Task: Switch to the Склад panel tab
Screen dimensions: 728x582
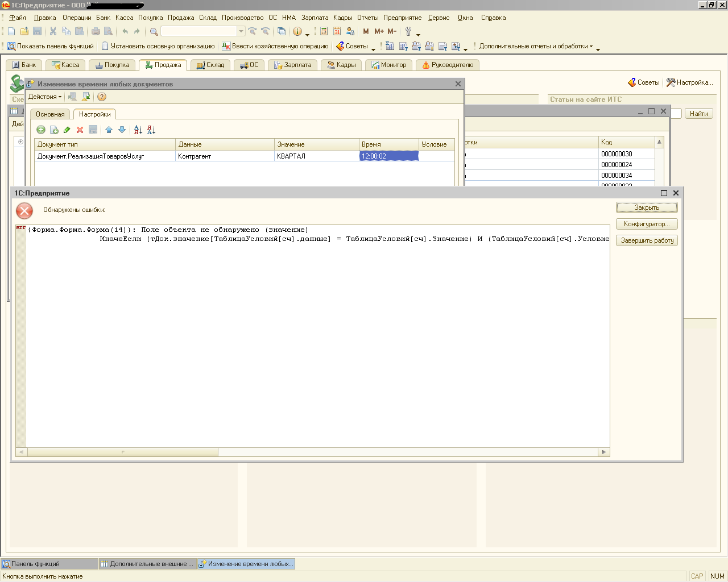Action: point(210,65)
